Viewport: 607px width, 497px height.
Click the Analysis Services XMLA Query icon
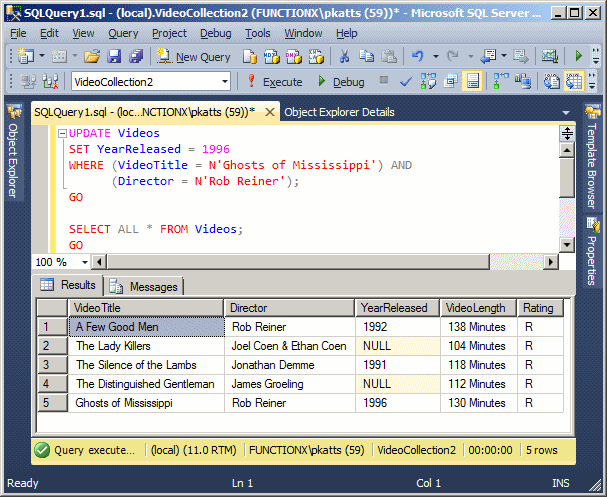coord(316,57)
